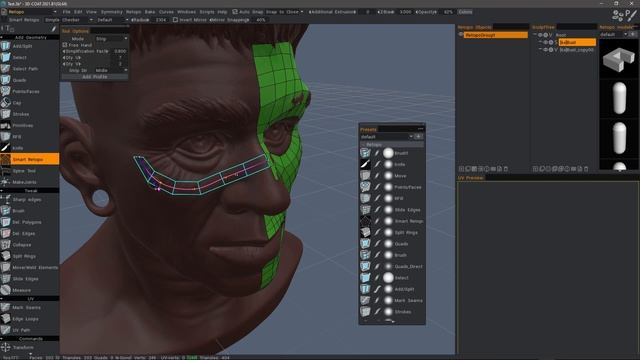Open the Simple Checker shader dropdown

coord(69,20)
